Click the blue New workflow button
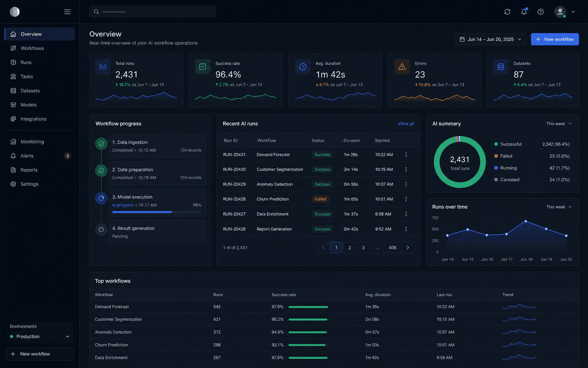The width and height of the screenshot is (588, 368). tap(555, 39)
